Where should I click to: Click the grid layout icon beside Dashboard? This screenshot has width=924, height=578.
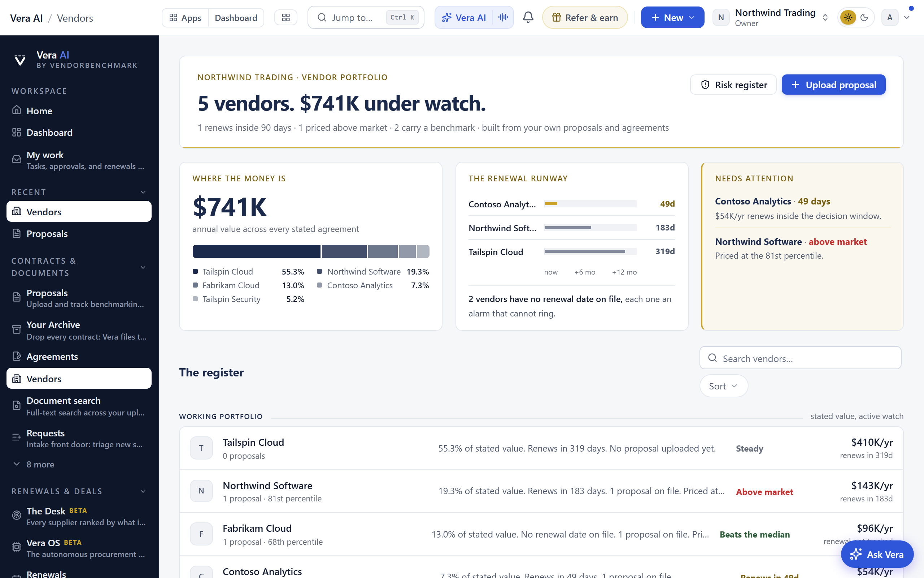pyautogui.click(x=286, y=18)
